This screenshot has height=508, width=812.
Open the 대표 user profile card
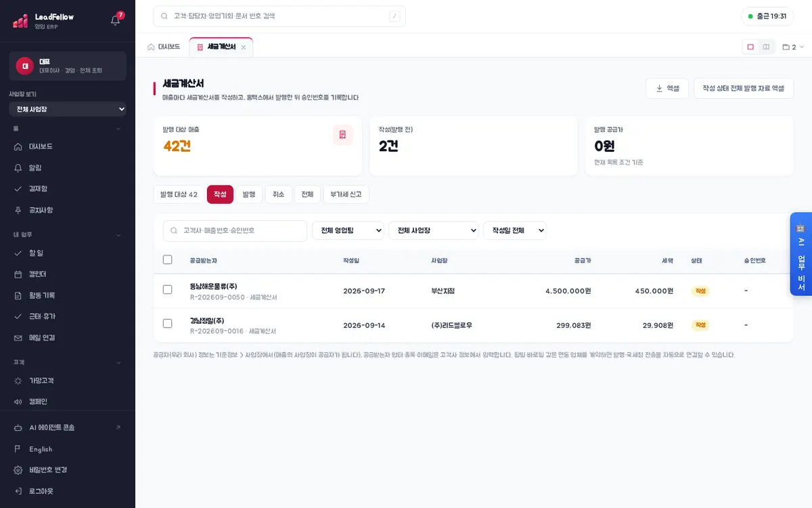click(68, 66)
